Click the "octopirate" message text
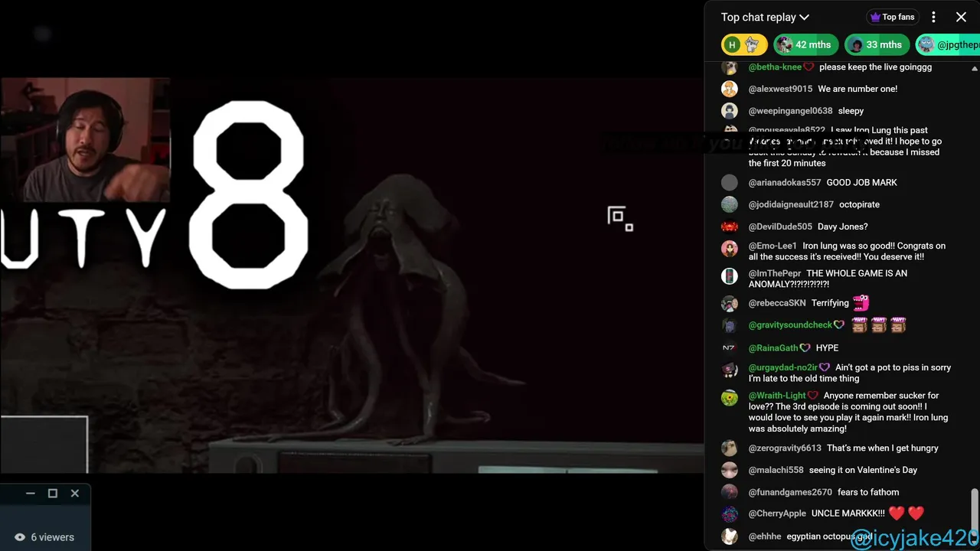Viewport: 980px width, 551px height. point(859,204)
